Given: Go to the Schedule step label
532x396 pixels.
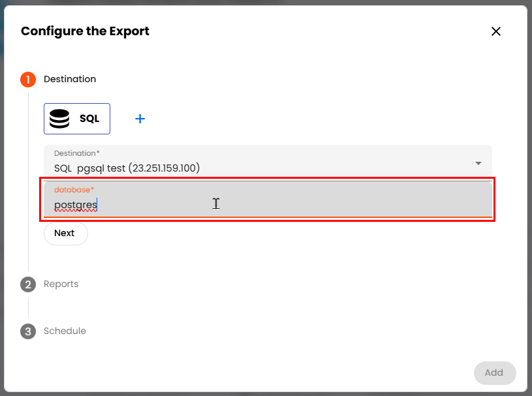Looking at the screenshot, I should coord(65,331).
